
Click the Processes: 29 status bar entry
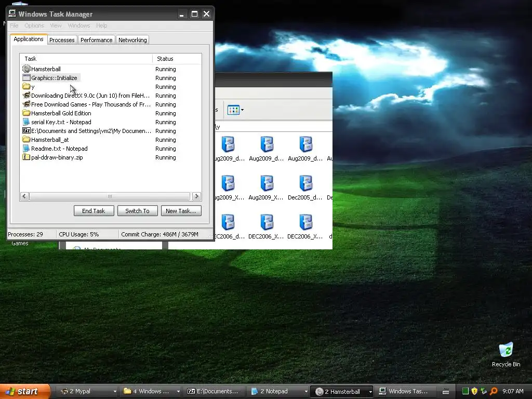coord(25,234)
